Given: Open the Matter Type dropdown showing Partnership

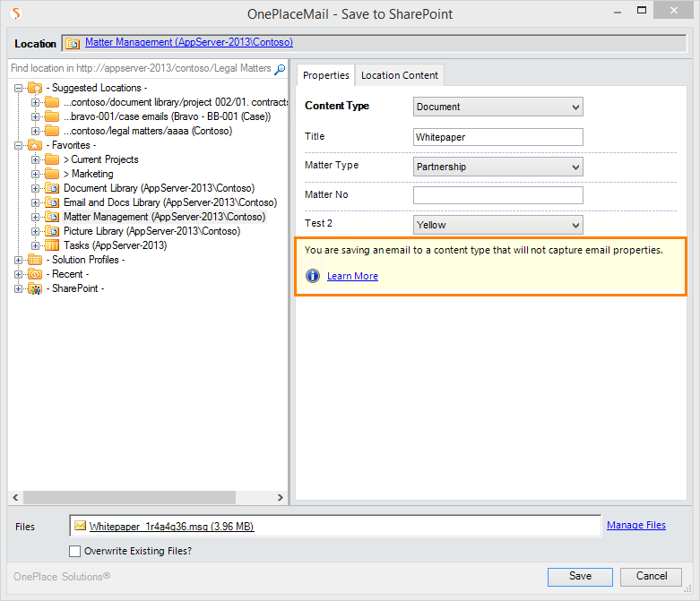Looking at the screenshot, I should point(497,167).
